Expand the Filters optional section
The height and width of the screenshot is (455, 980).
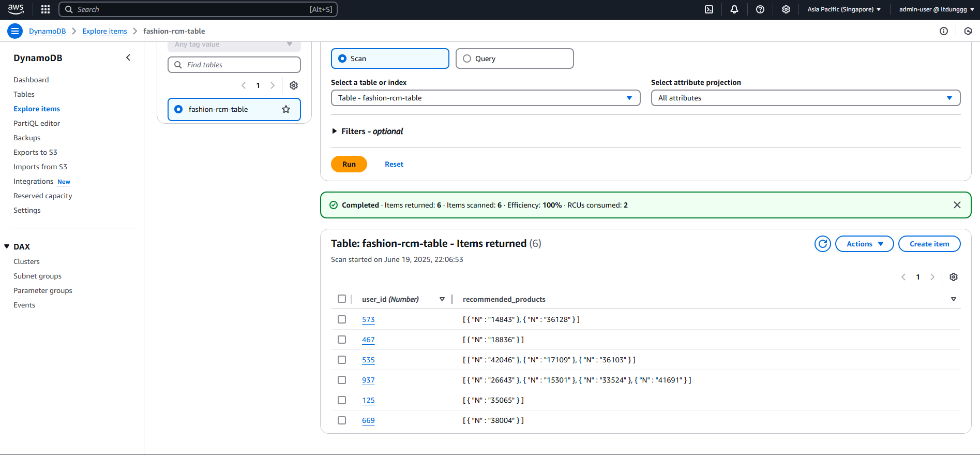(x=367, y=131)
